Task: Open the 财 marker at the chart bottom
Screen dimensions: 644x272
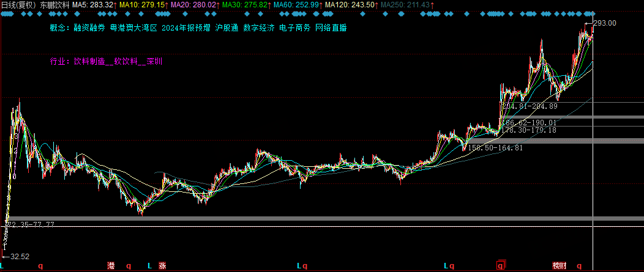Action: click(x=563, y=266)
